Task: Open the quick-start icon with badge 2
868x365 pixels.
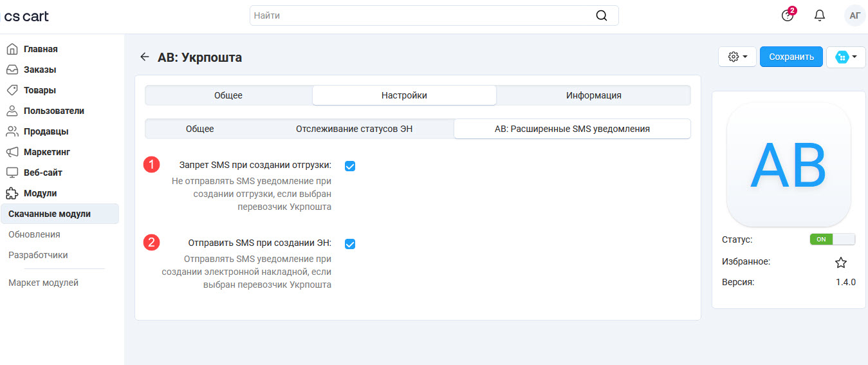Action: [788, 15]
